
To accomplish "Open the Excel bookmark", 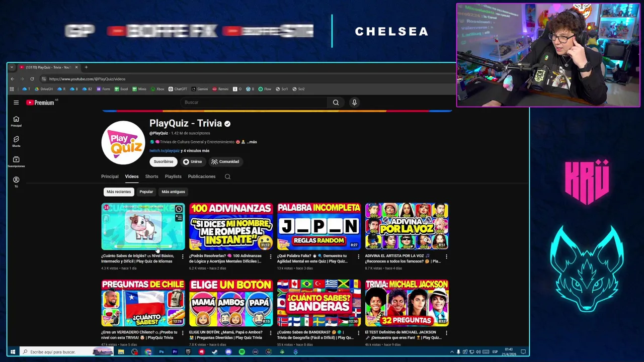I will tap(121, 89).
